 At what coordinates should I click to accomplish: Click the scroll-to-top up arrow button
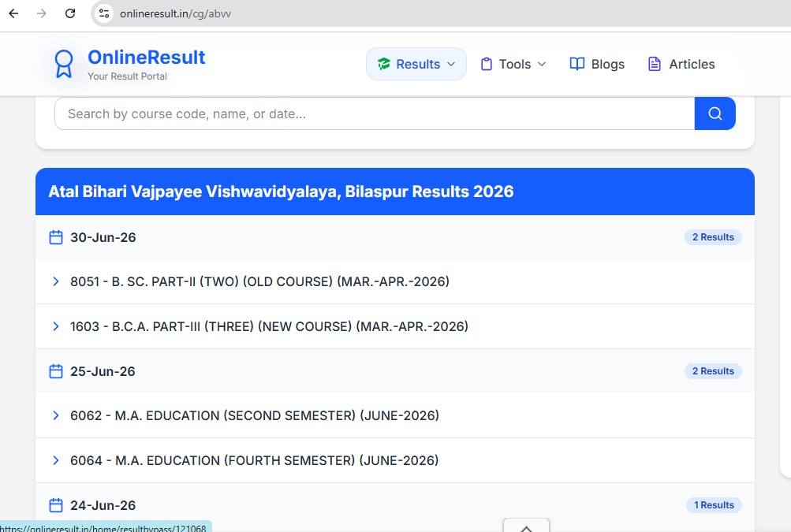coord(526,526)
